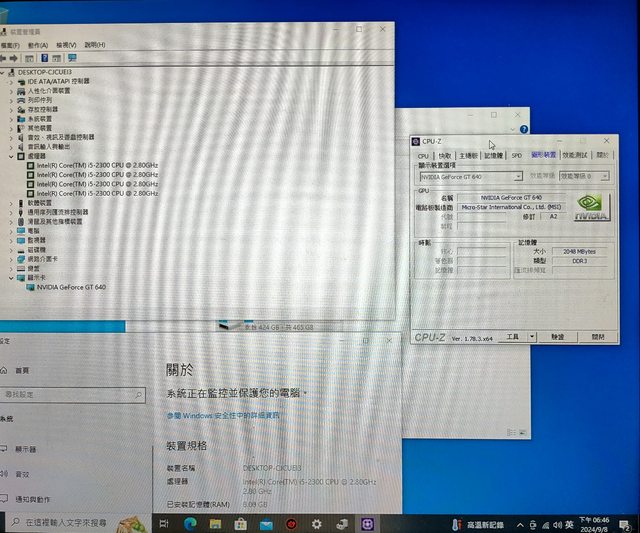
Task: Click the home icon in Settings sidebar
Action: click(x=6, y=370)
